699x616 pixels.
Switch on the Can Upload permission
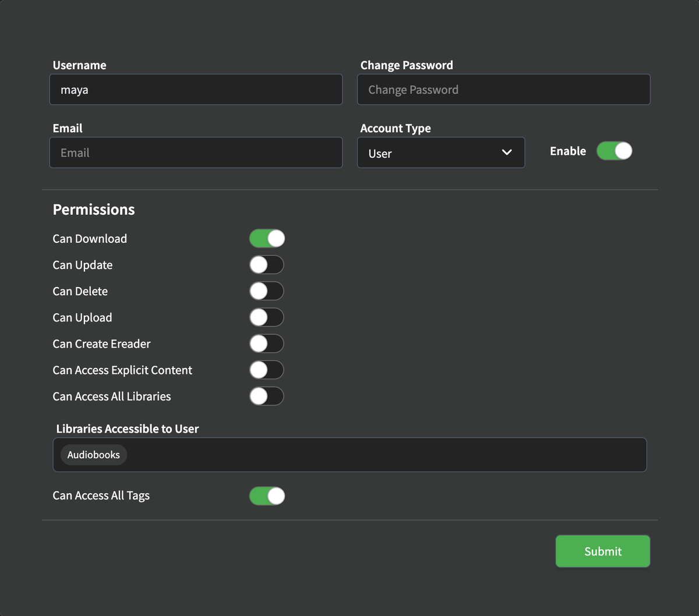(x=267, y=317)
